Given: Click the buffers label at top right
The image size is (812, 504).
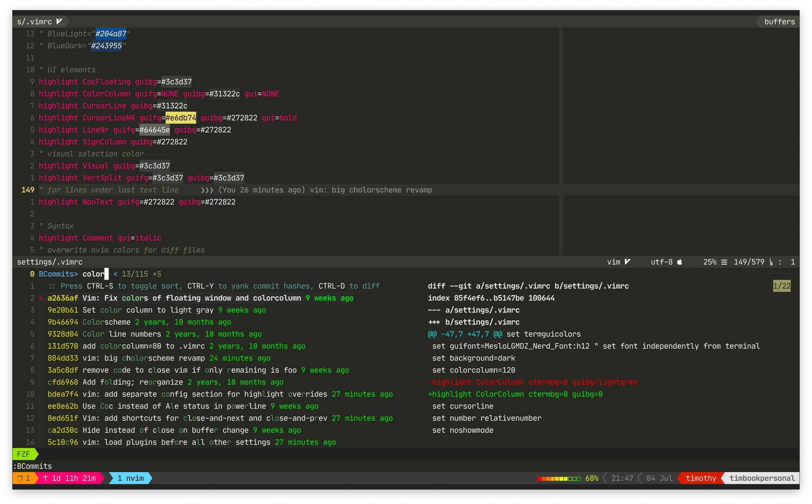Looking at the screenshot, I should click(779, 21).
